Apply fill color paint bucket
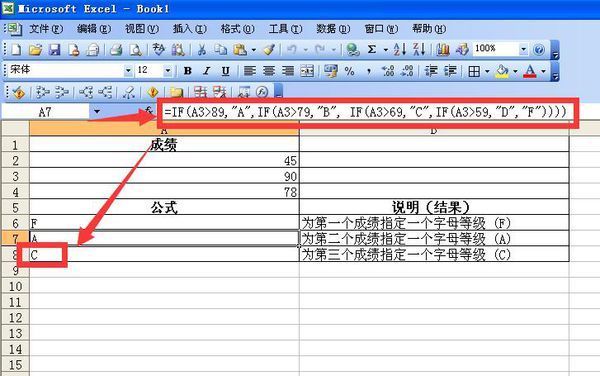 [502, 71]
